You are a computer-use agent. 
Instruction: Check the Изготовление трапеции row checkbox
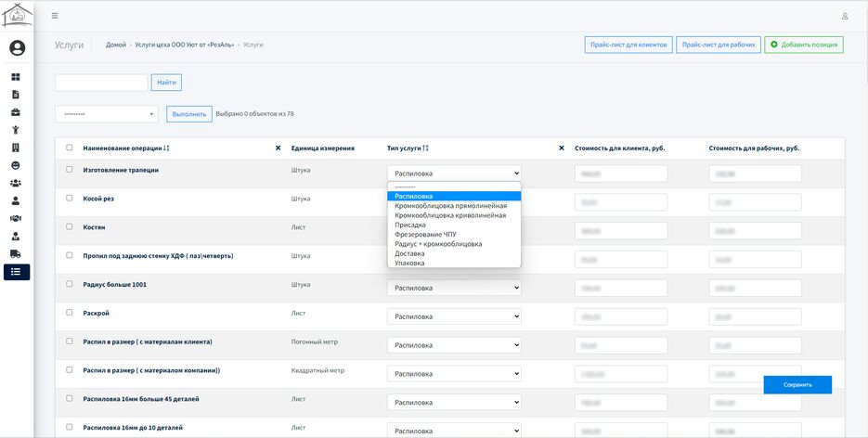(x=70, y=169)
